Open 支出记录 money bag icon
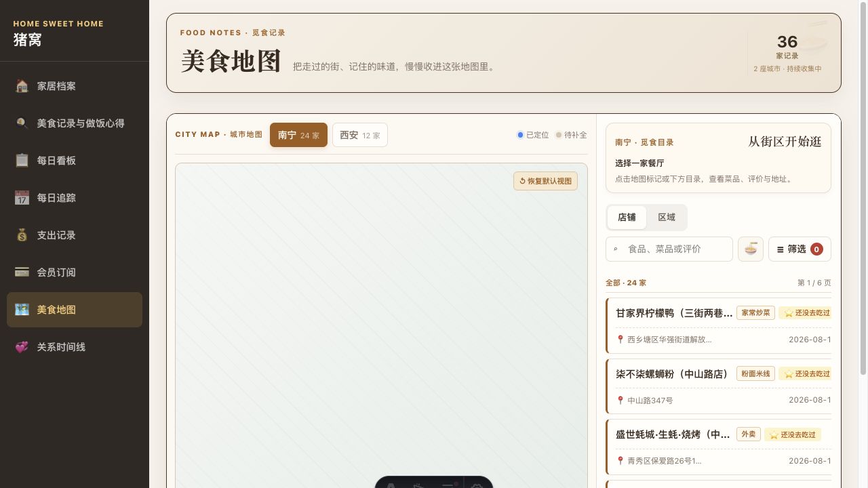This screenshot has height=488, width=868. [22, 235]
